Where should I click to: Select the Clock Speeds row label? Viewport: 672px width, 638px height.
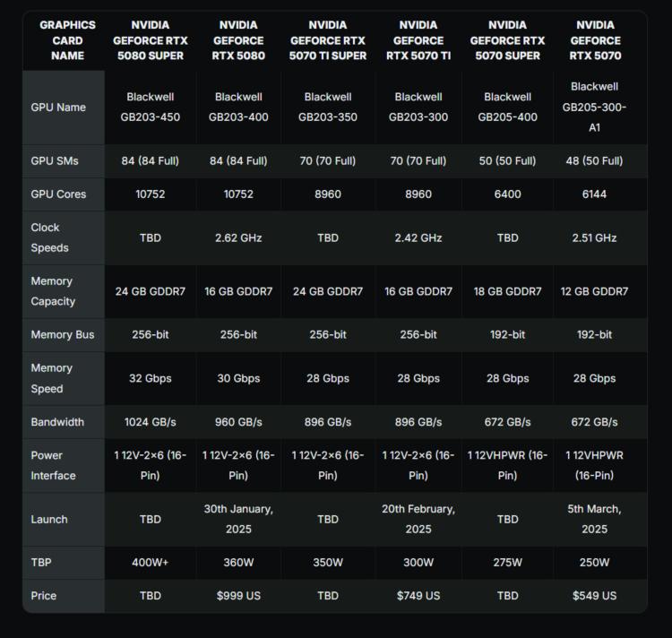point(49,237)
